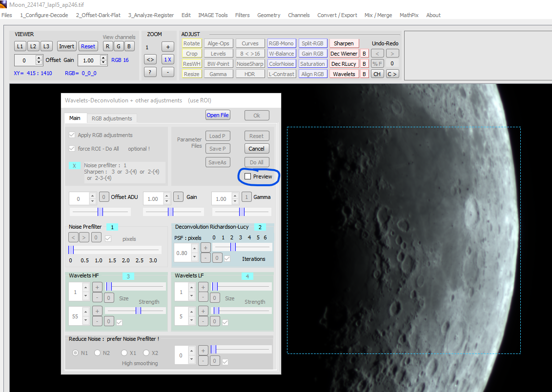Toggle the Iterations checkbox
Image resolution: width=552 pixels, height=392 pixels.
coord(227,258)
